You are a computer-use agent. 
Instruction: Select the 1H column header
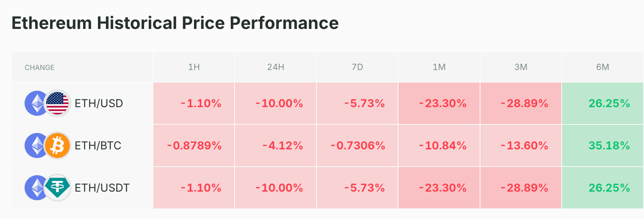[x=194, y=67]
